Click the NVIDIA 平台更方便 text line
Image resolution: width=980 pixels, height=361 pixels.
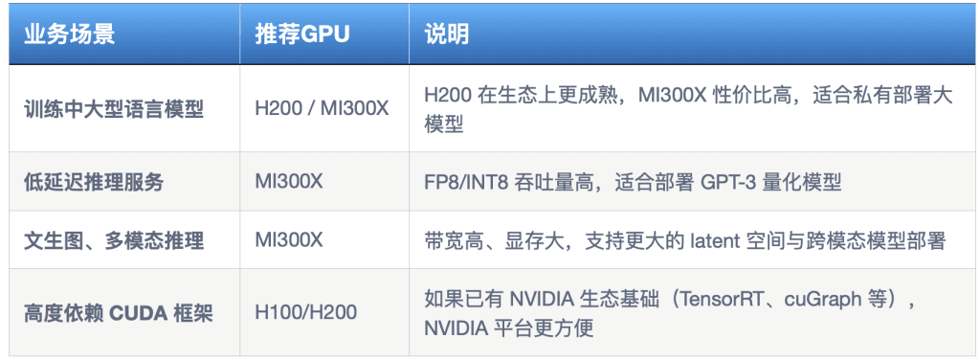tap(509, 327)
